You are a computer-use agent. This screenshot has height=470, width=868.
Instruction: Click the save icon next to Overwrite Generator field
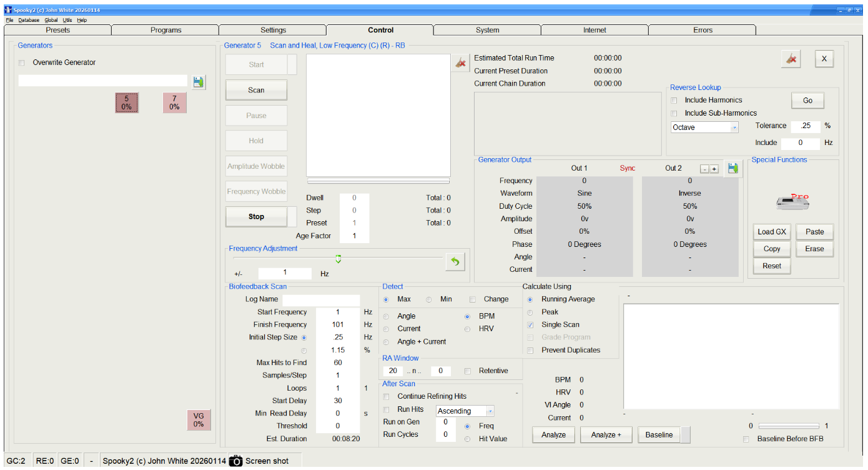[x=199, y=81]
